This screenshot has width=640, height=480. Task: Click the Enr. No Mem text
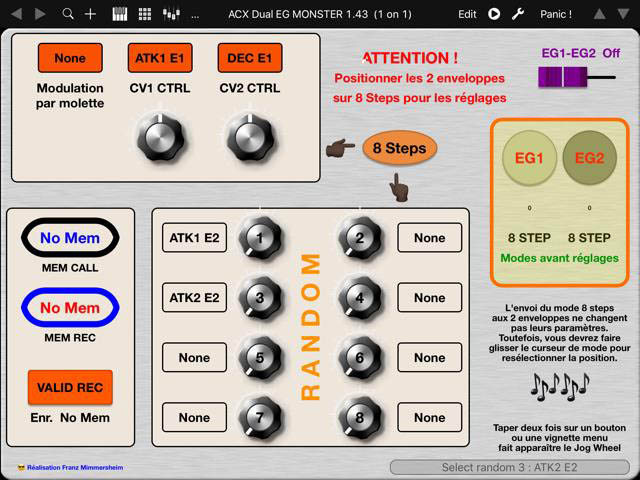click(70, 418)
